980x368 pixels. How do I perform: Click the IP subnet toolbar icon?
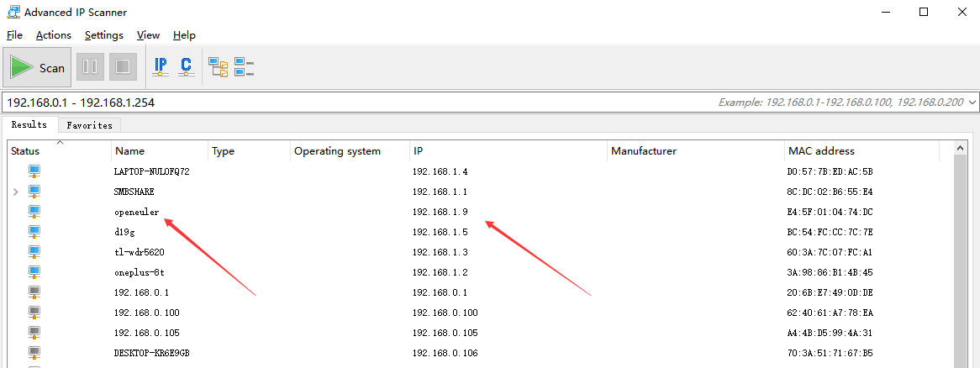click(161, 67)
